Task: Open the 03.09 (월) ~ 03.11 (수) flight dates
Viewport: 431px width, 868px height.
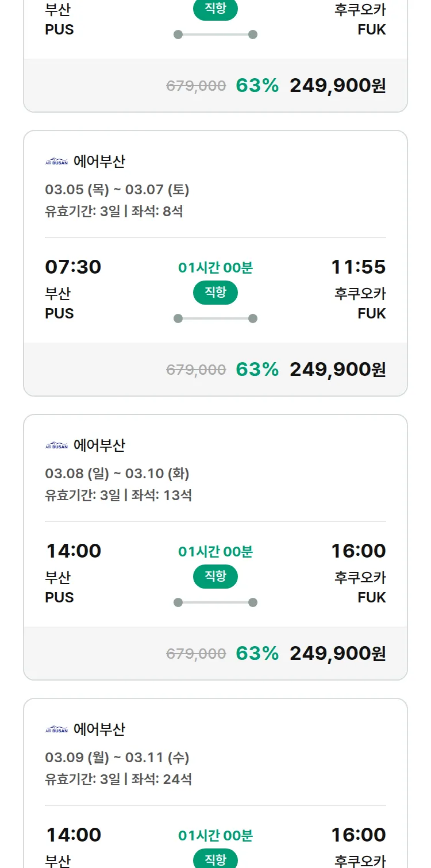Action: click(x=117, y=758)
